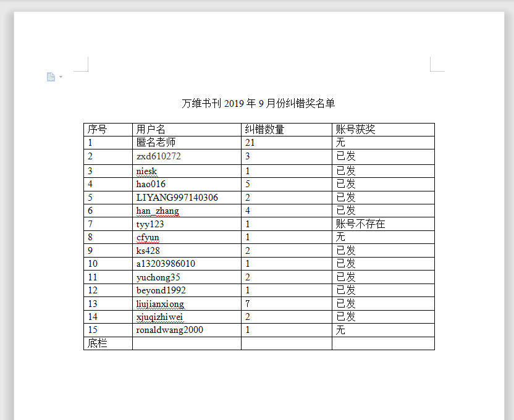This screenshot has height=420, width=514.
Task: Click the 匿名老师 username cell
Action: 156,143
